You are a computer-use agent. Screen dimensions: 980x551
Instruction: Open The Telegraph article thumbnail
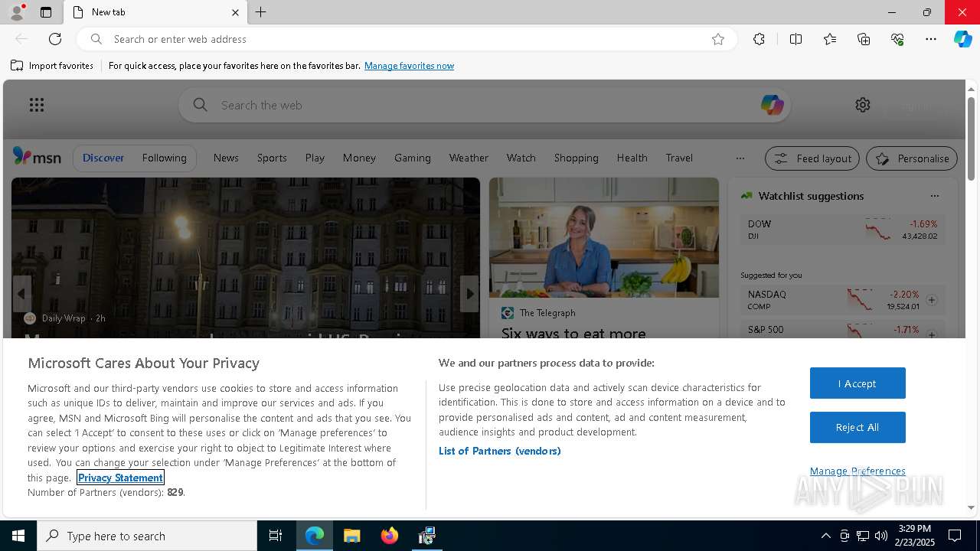pos(604,238)
